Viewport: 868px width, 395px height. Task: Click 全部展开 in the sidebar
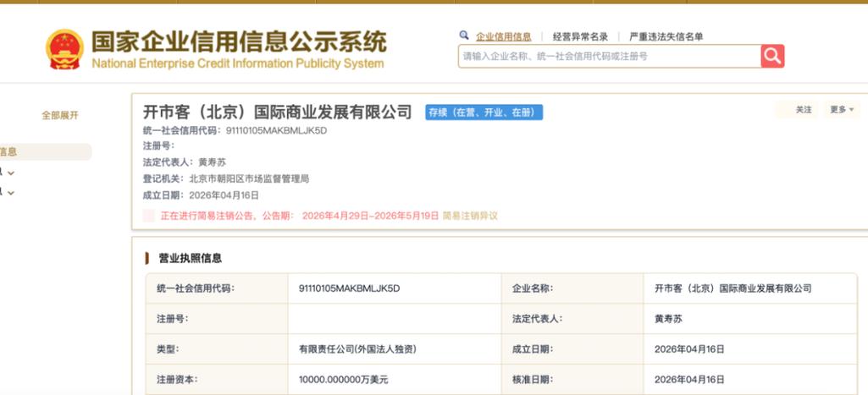tap(60, 116)
